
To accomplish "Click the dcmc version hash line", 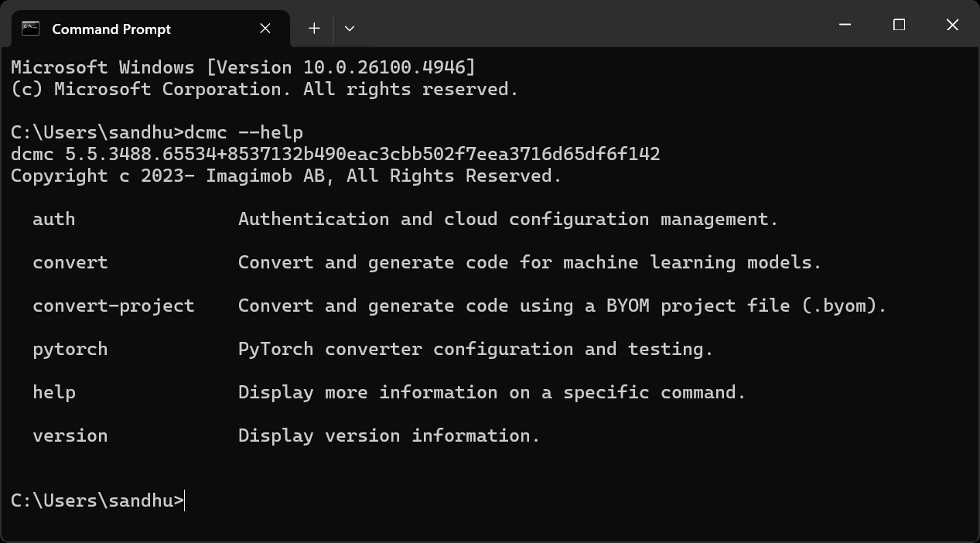I will tap(336, 154).
